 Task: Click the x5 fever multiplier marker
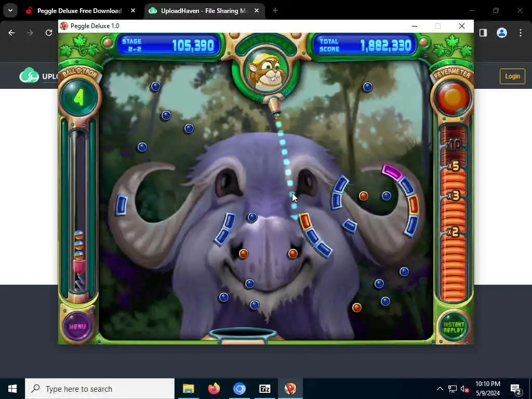(x=453, y=166)
